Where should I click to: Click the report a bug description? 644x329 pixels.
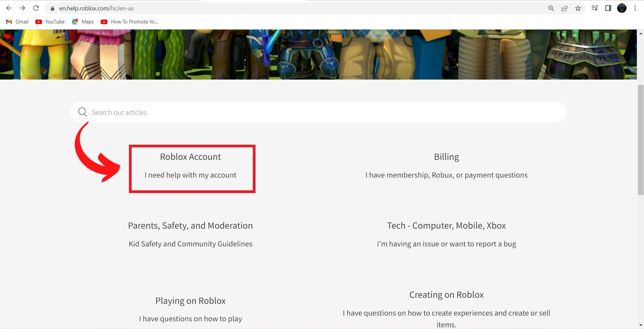pyautogui.click(x=446, y=244)
